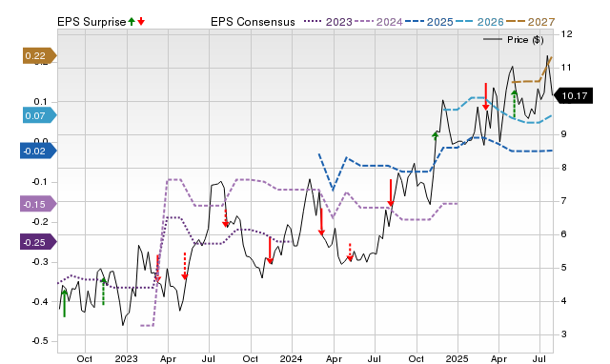Click the -0.15 lavender value tag

38,204
